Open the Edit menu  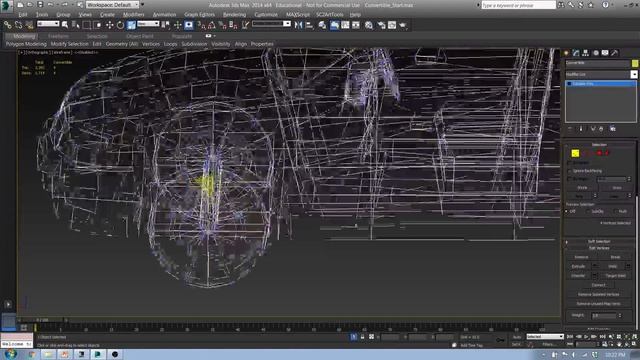23,14
